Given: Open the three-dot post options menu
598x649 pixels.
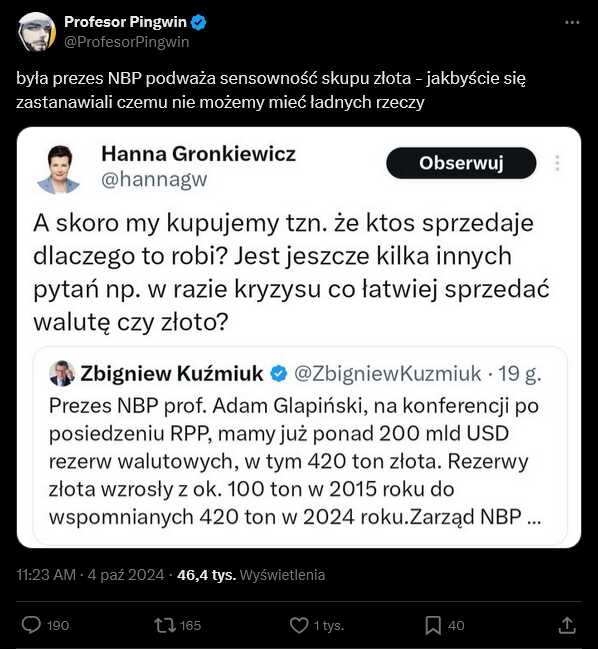Looking at the screenshot, I should point(572,22).
